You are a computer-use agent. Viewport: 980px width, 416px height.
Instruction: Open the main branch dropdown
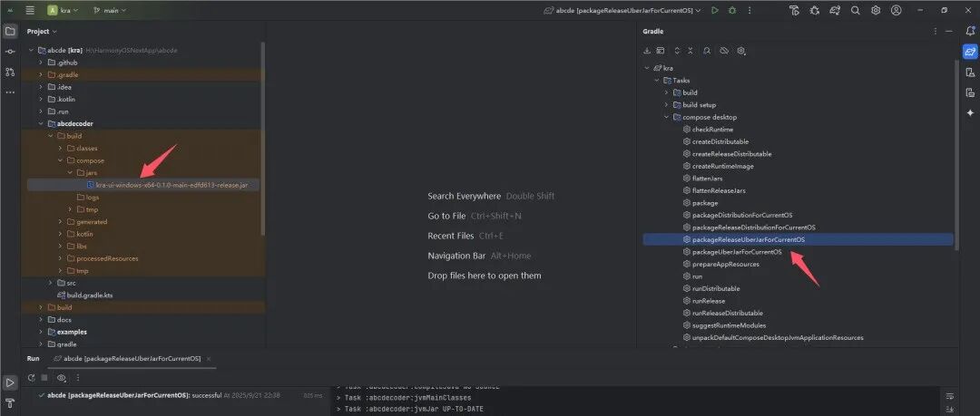click(110, 11)
